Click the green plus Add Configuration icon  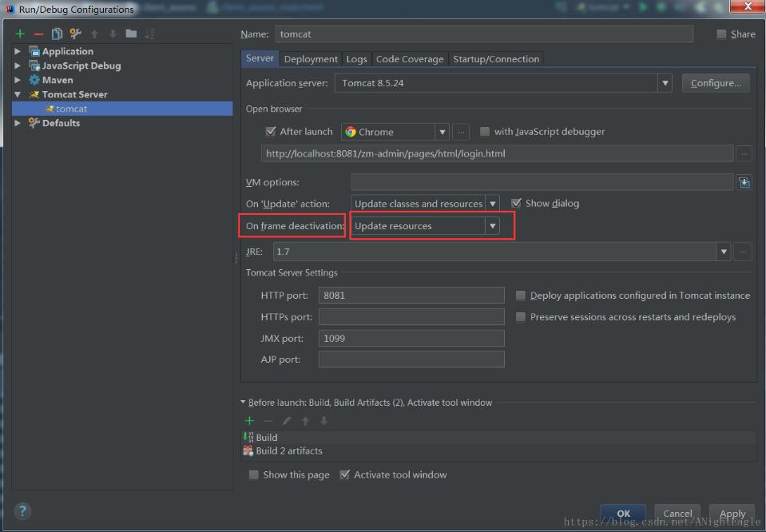point(20,34)
